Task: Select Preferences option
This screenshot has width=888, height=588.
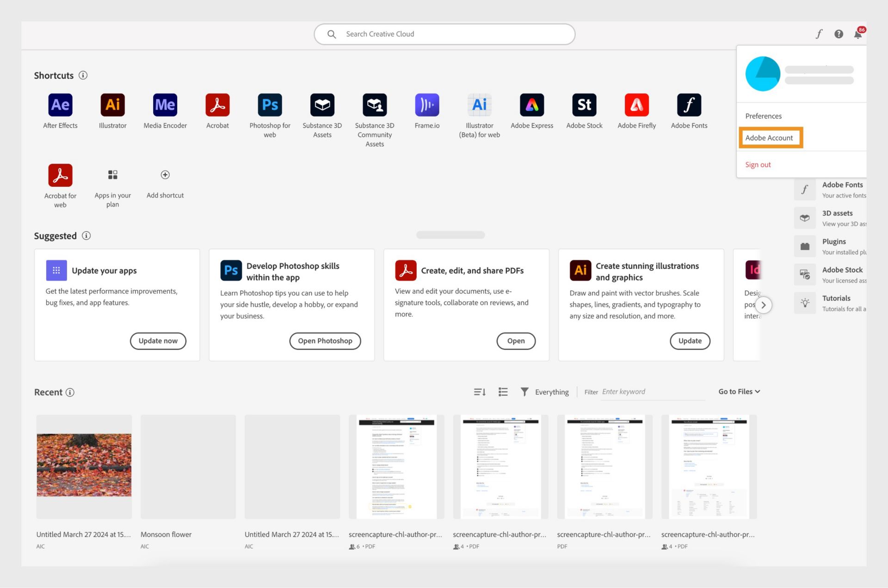Action: (763, 116)
